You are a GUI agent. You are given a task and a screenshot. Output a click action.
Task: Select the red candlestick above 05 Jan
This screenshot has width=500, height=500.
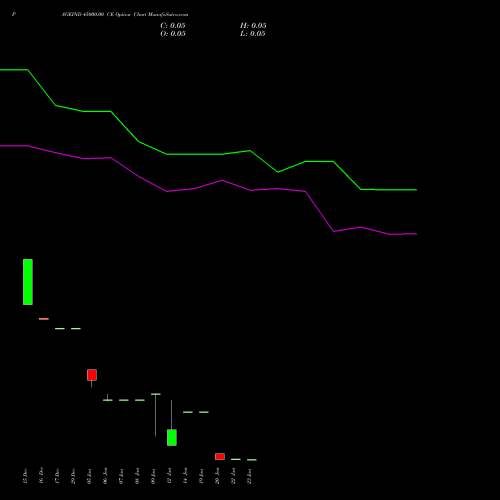[x=92, y=375]
